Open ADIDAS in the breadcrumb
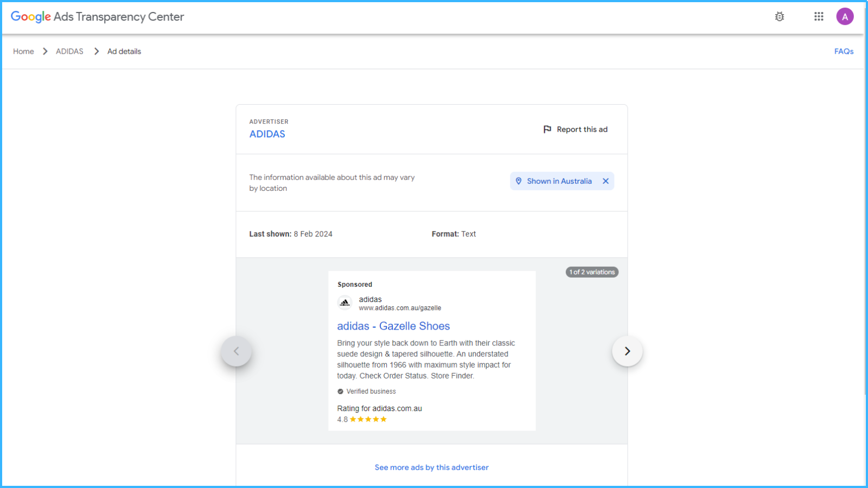868x488 pixels. (69, 52)
